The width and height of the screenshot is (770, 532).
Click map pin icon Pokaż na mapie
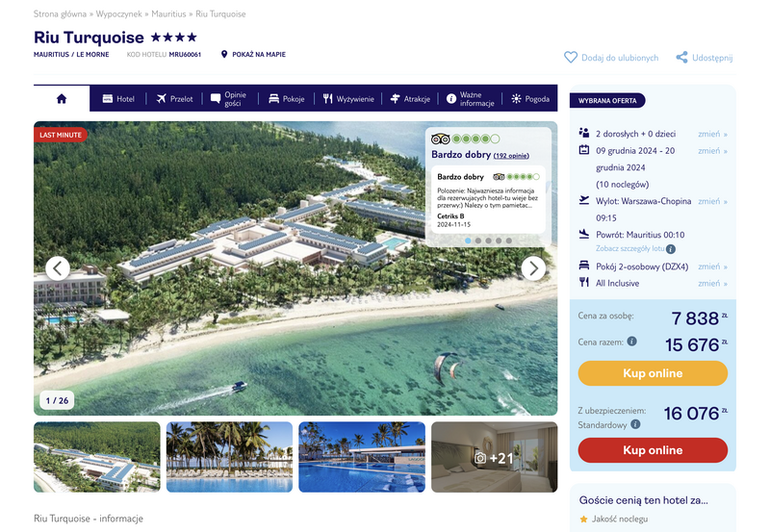point(224,54)
